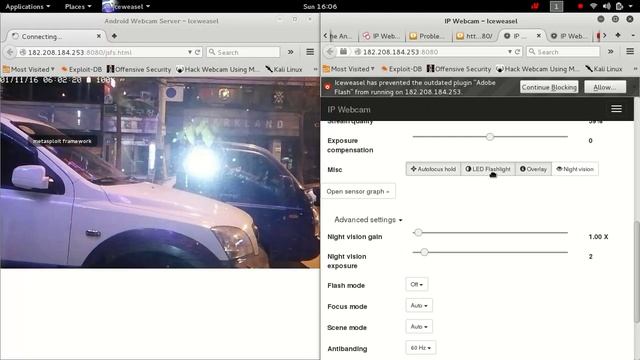Open Offensive Security bookmark in left window

139,69
